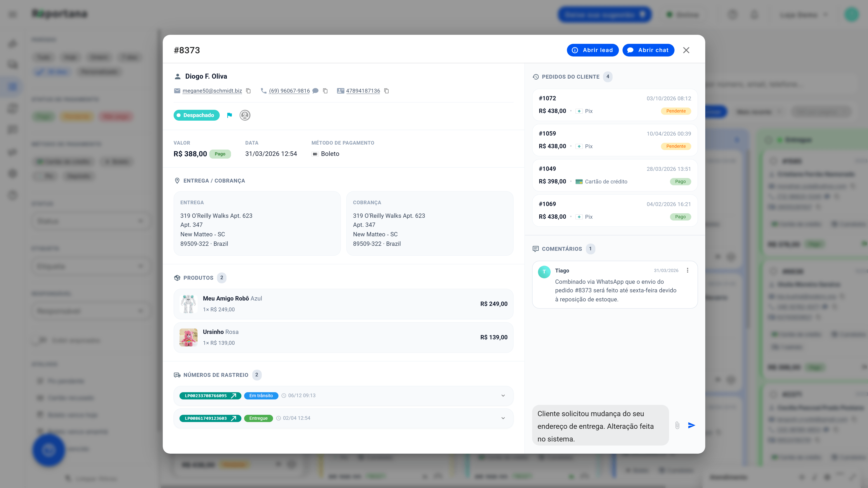Copy the document number 47894187136
Screen dimensions: 868x488
click(x=387, y=91)
